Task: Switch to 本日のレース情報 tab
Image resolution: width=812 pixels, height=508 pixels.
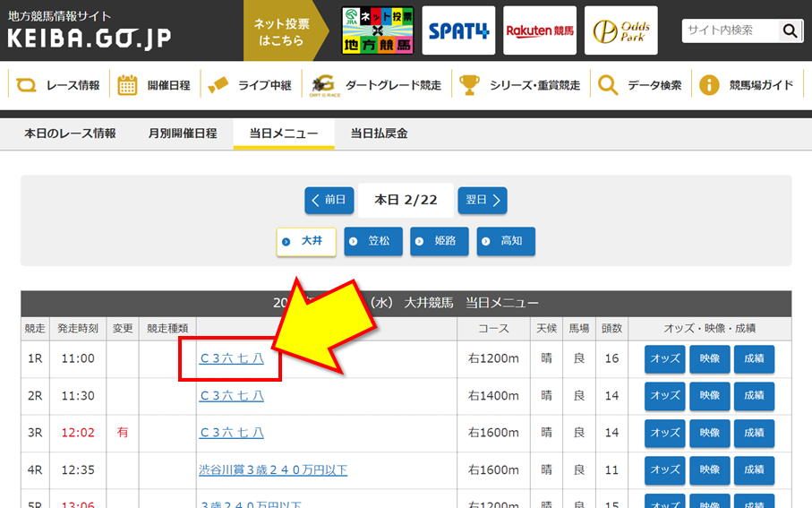Action: (70, 133)
